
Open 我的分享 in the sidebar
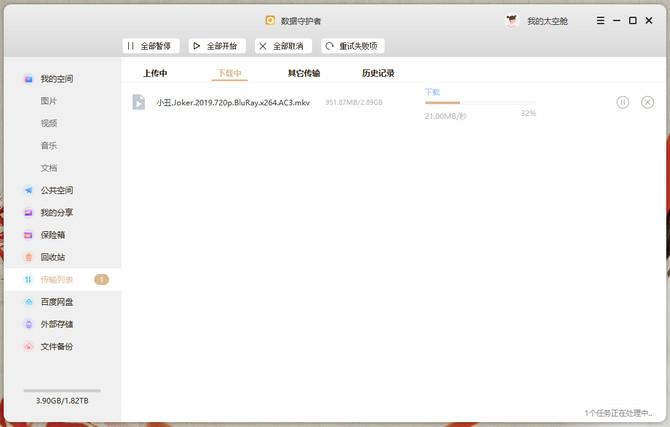(x=57, y=212)
